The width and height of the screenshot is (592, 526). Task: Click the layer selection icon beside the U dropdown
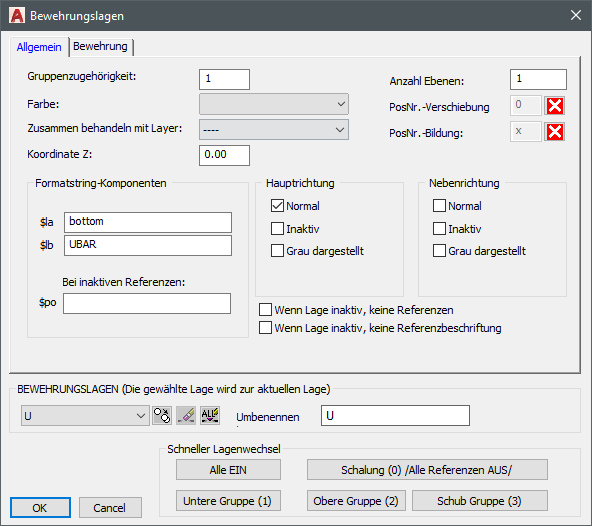click(x=162, y=416)
